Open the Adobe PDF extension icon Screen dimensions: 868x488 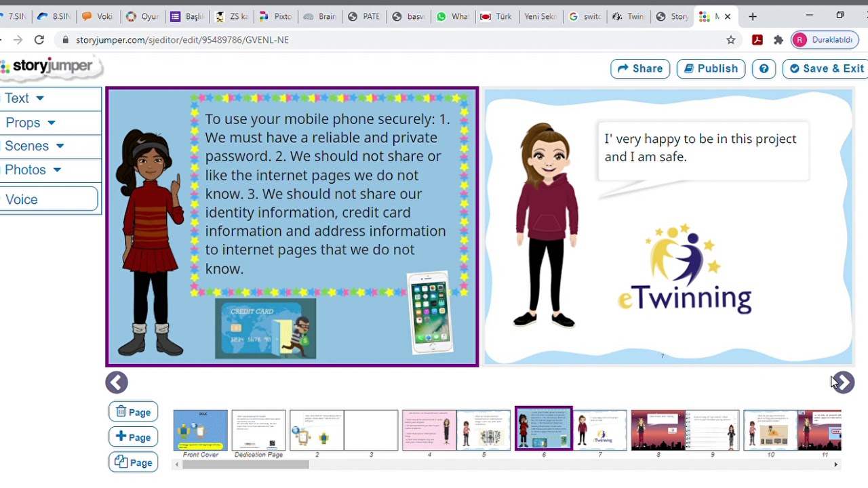point(757,40)
